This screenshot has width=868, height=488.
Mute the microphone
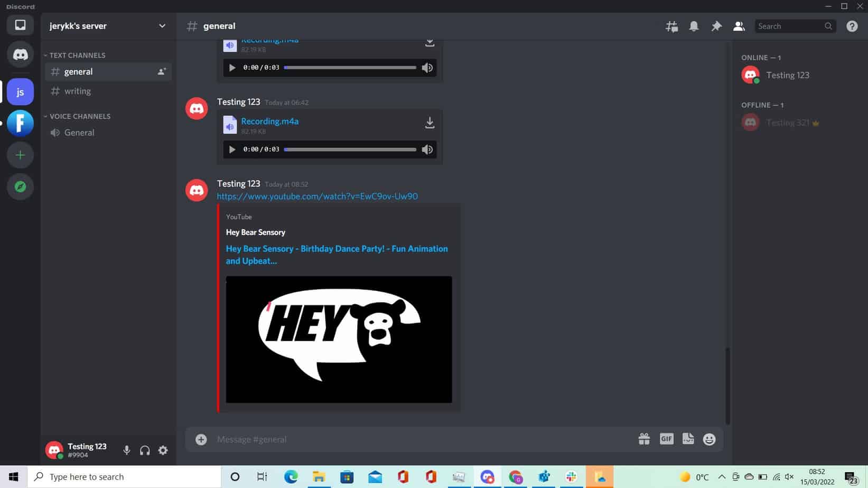coord(127,451)
